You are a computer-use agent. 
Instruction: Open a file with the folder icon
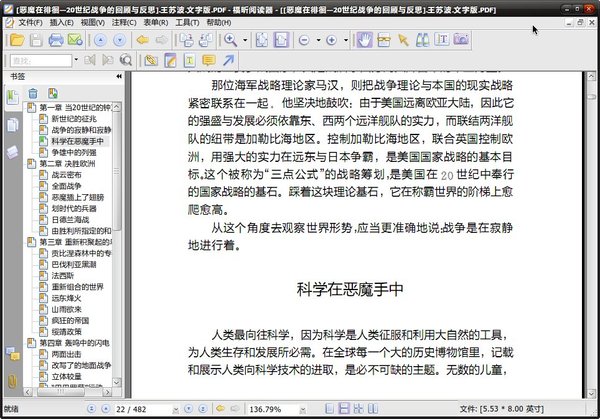17,40
